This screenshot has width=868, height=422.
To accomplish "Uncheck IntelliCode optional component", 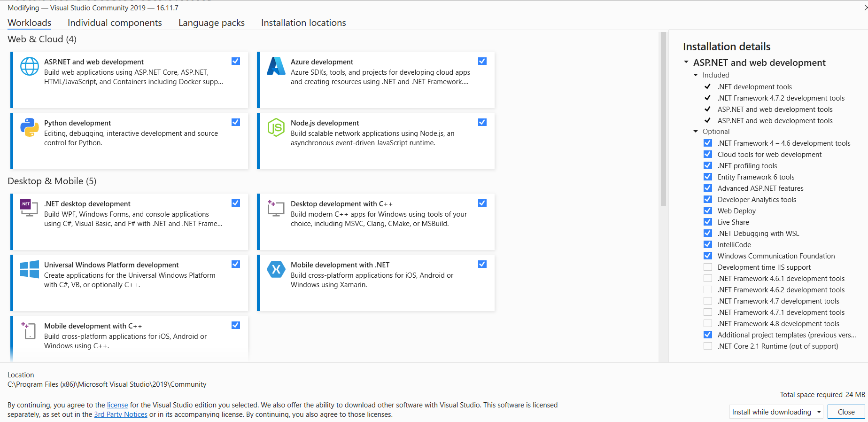I will tap(708, 244).
